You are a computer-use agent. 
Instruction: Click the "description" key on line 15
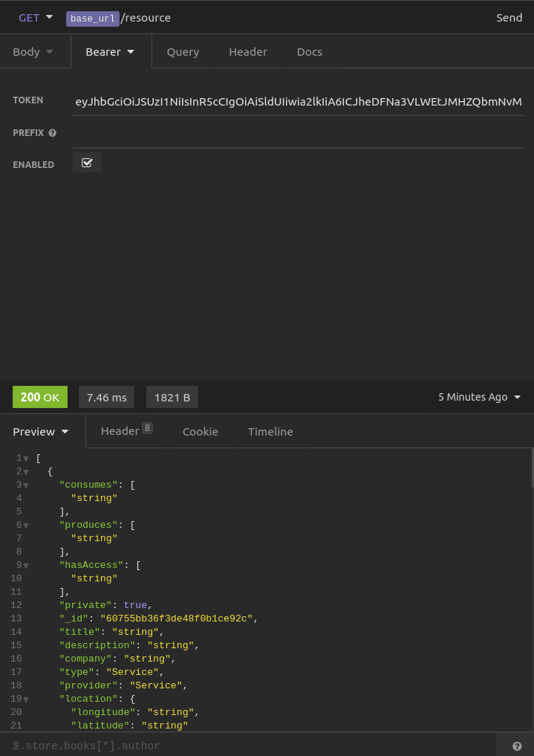pyautogui.click(x=97, y=645)
